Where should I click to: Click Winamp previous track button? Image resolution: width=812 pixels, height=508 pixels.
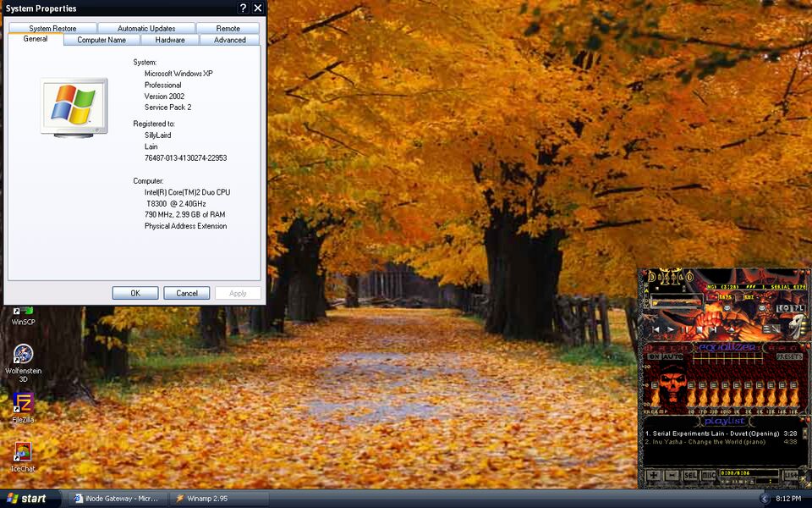pyautogui.click(x=656, y=329)
